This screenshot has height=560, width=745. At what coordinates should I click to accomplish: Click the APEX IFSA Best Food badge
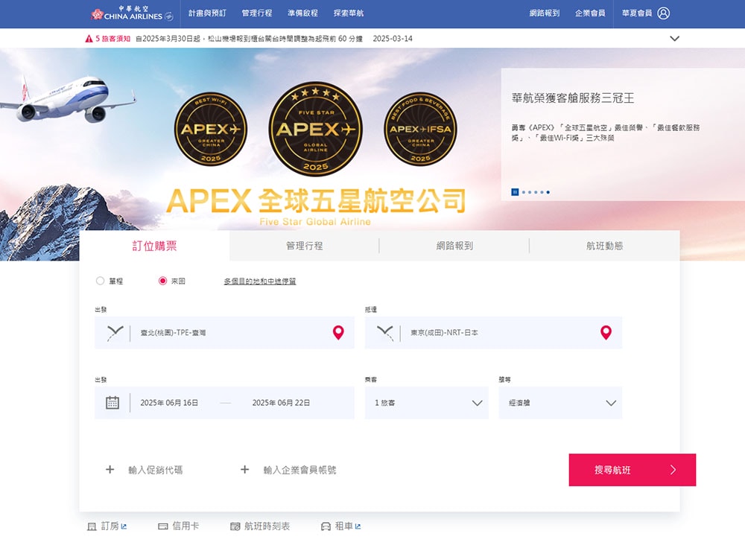coord(420,129)
